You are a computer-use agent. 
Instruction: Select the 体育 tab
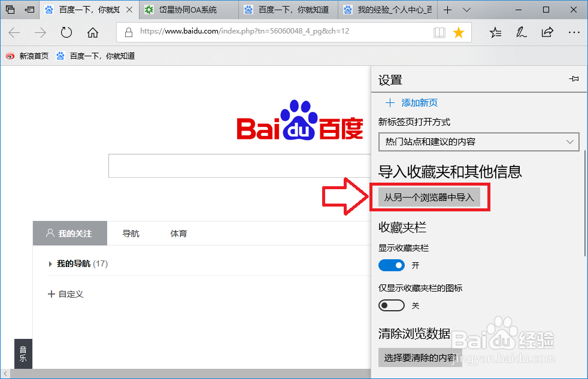coord(178,234)
